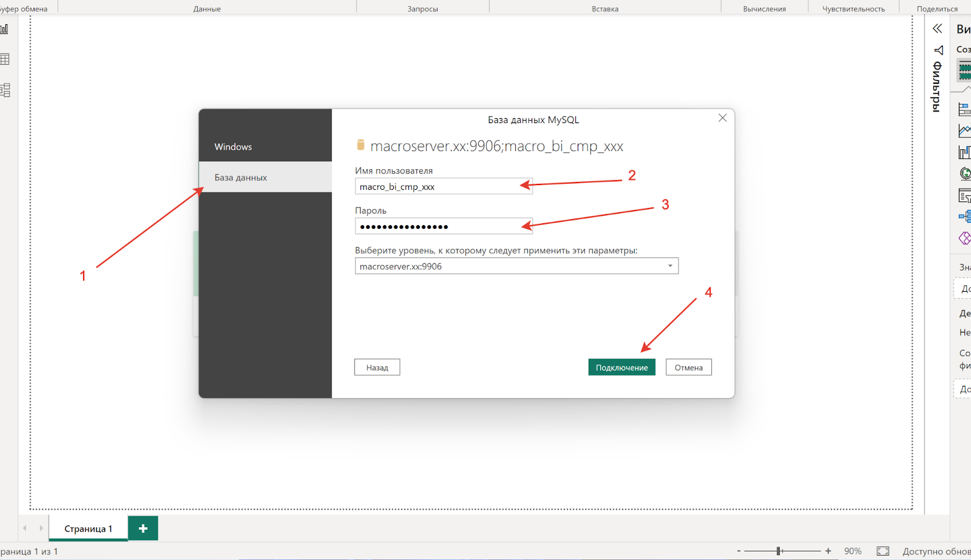
Task: Click the zoom slider handle
Action: pos(779,551)
